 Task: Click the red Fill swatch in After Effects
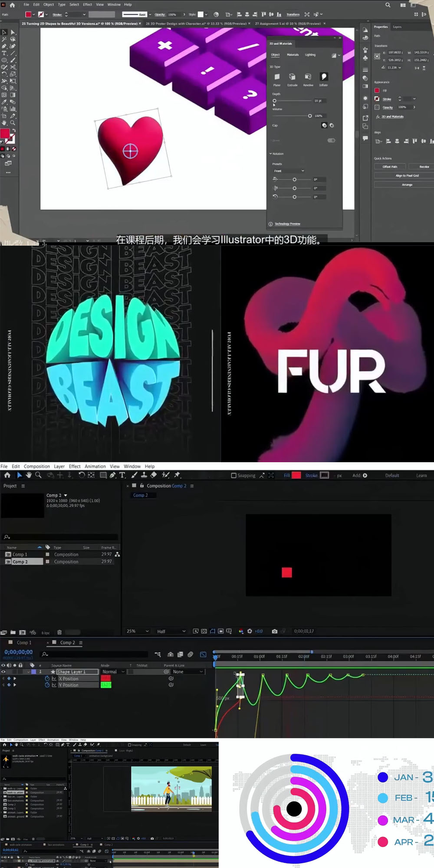[296, 475]
